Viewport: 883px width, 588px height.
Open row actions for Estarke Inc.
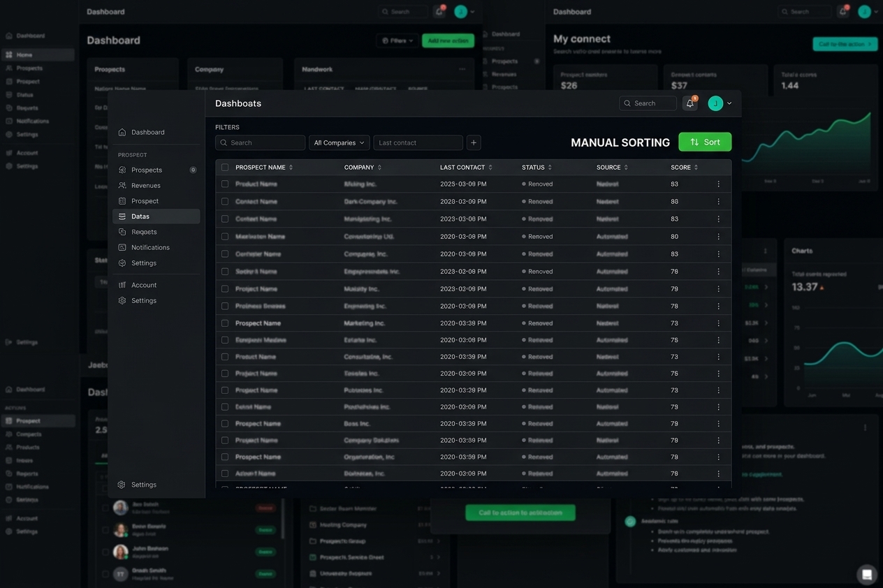click(718, 340)
